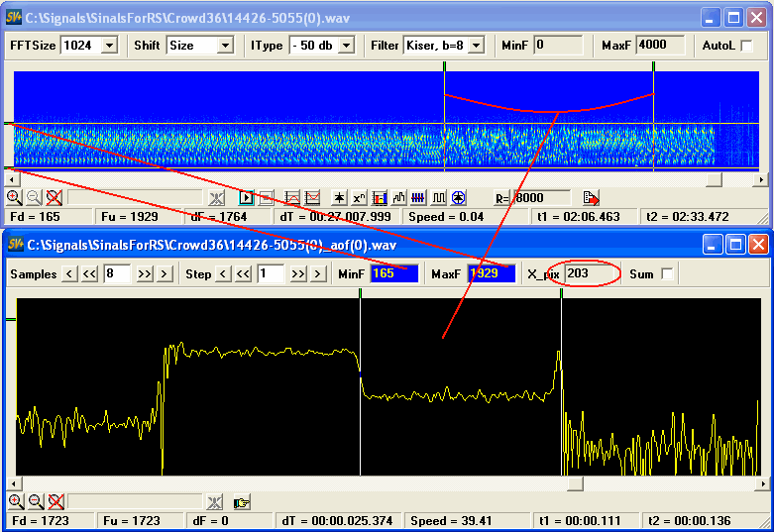The height and width of the screenshot is (532, 774).
Task: Click the MaxF input field showing 4000
Action: pos(658,46)
